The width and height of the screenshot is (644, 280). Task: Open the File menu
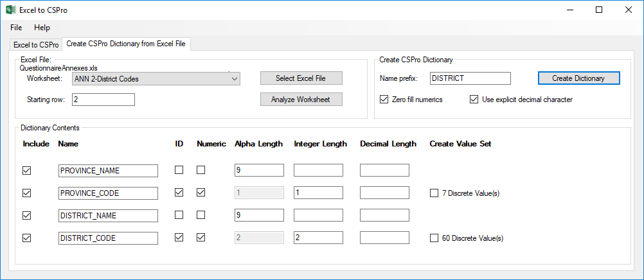(16, 28)
